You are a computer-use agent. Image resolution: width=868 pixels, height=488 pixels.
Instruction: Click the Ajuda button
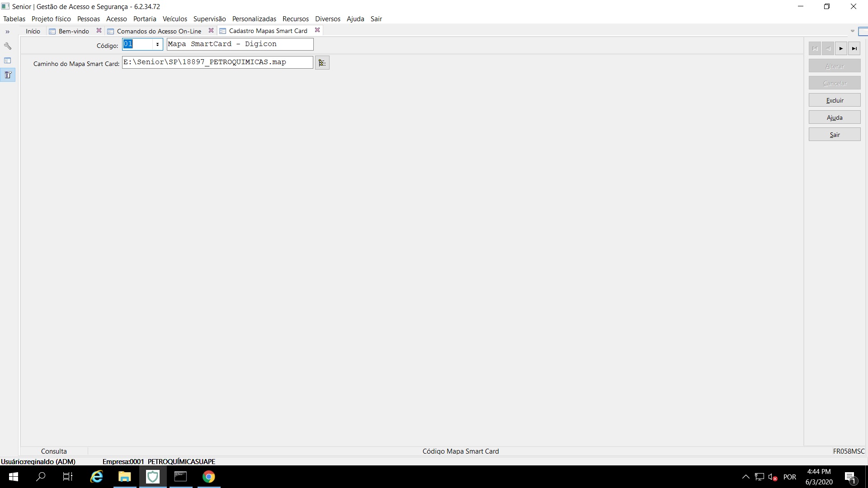point(834,117)
